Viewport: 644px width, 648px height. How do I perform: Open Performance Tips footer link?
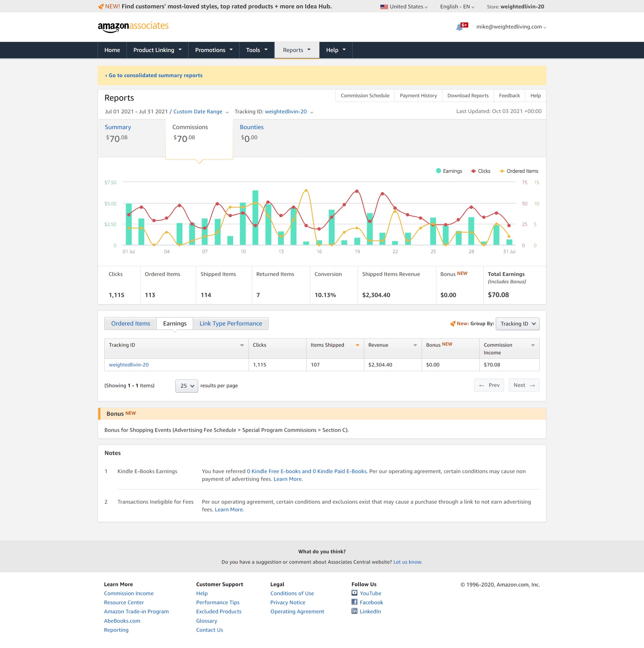218,602
